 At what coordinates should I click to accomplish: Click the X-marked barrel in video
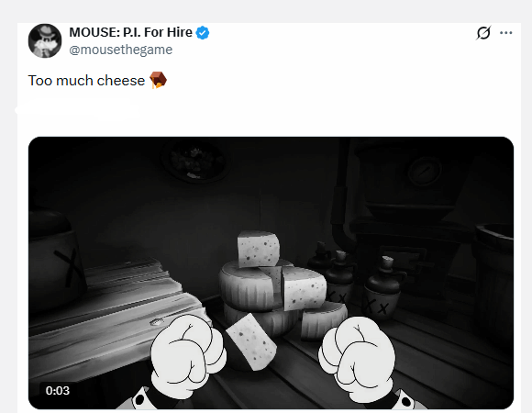(54, 259)
